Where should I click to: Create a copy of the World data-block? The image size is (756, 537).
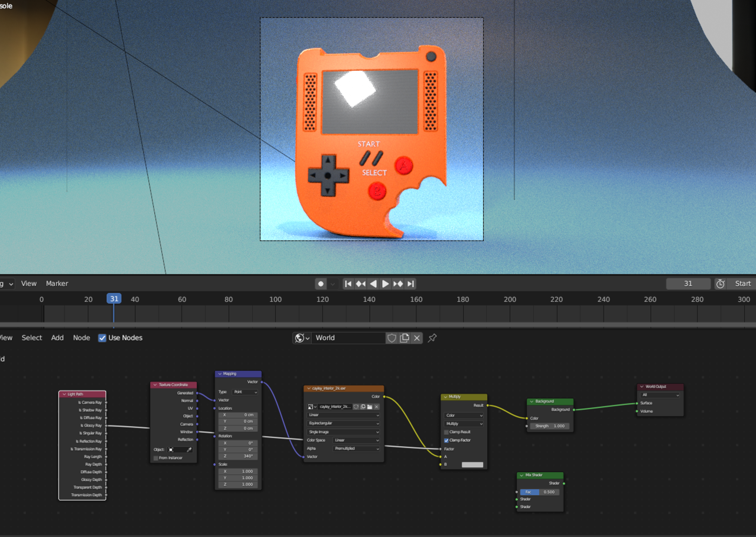point(405,337)
